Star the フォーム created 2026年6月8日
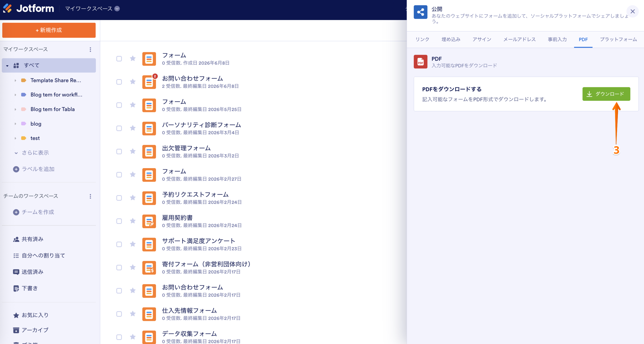This screenshot has width=644, height=344. 133,59
